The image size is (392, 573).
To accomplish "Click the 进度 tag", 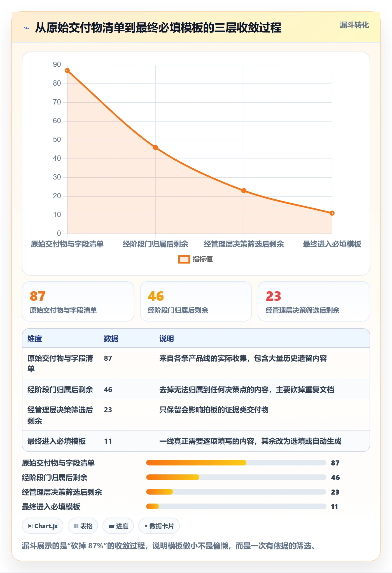I will 118,526.
